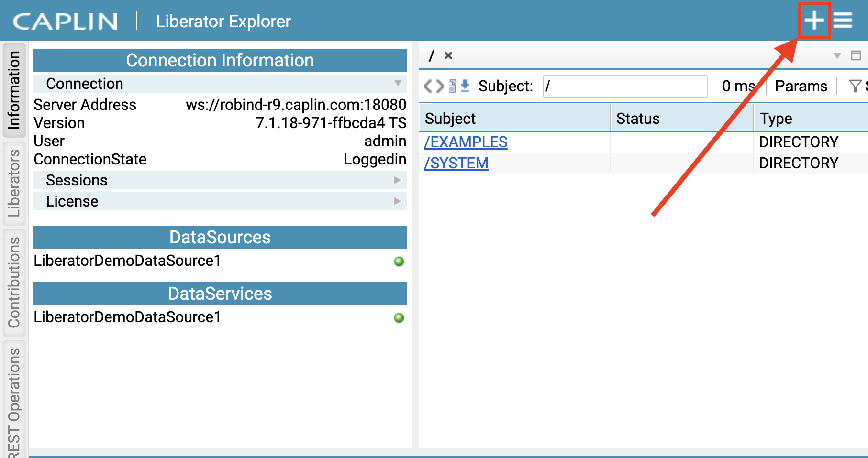Image resolution: width=868 pixels, height=458 pixels.
Task: Select LiberatorDemoDataSource1 under DataServices
Action: [127, 317]
